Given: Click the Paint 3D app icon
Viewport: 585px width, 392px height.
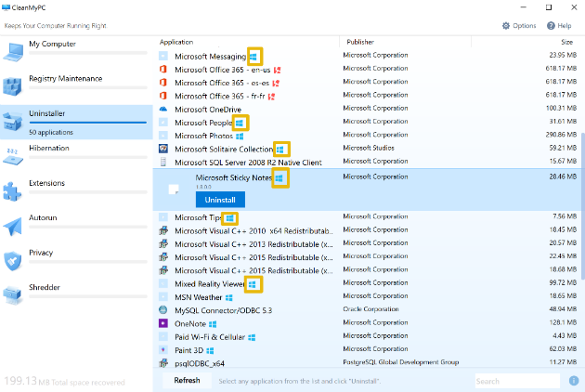Looking at the screenshot, I should tap(163, 349).
